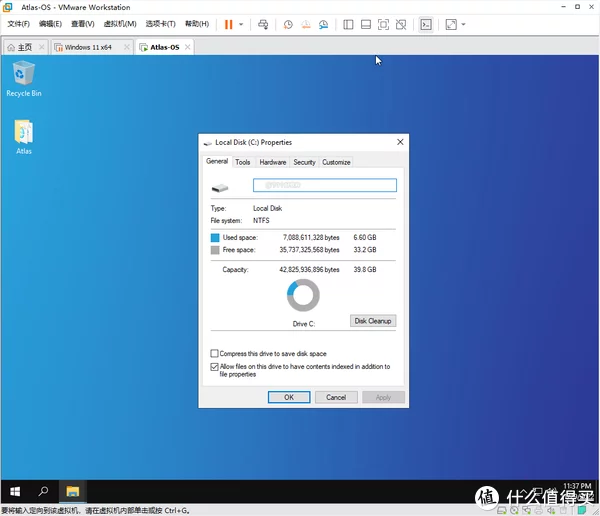Revert the virtual machine to its snapshot
Image resolution: width=600 pixels, height=516 pixels.
[x=306, y=24]
